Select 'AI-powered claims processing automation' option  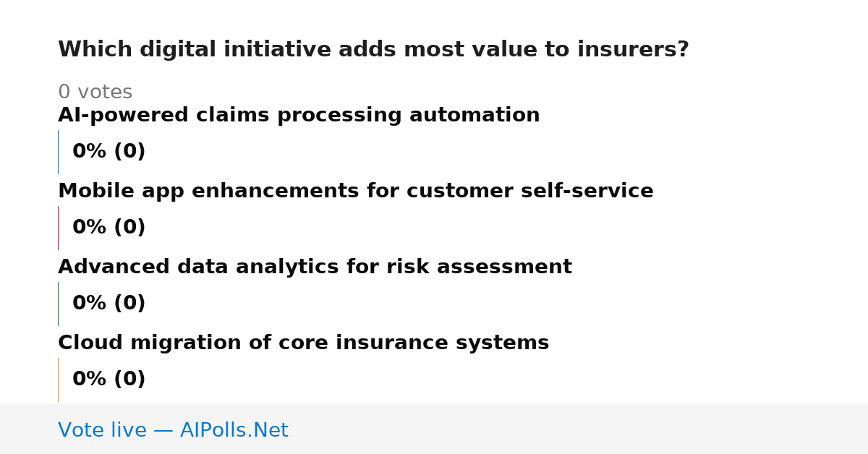pos(299,116)
